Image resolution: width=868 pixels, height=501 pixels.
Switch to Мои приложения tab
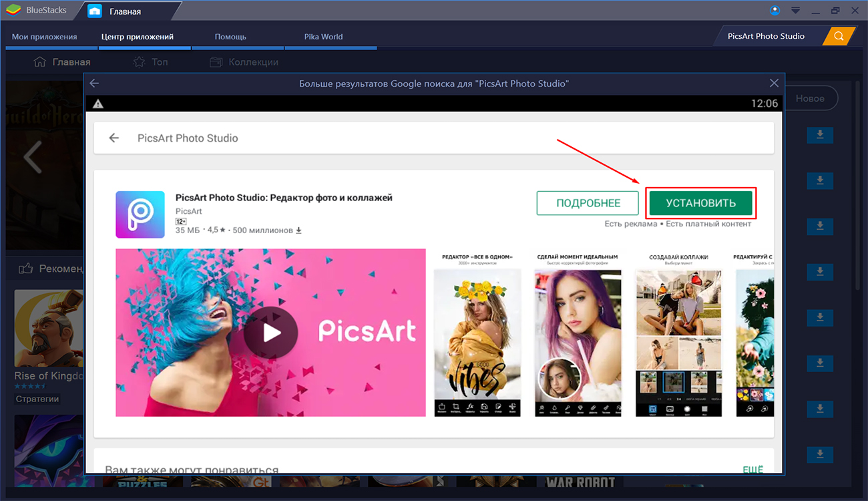pyautogui.click(x=45, y=37)
